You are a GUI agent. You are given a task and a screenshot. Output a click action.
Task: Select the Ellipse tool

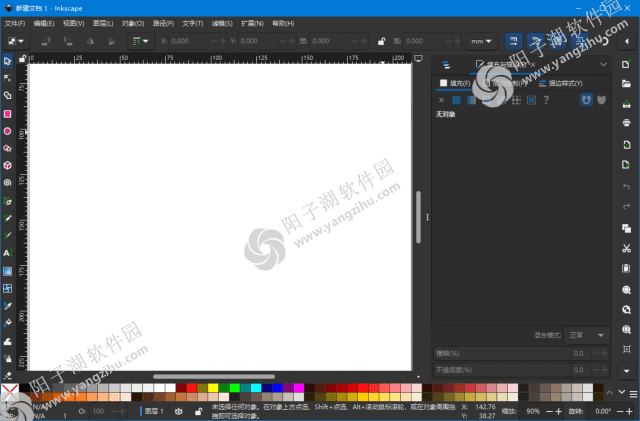[7, 131]
